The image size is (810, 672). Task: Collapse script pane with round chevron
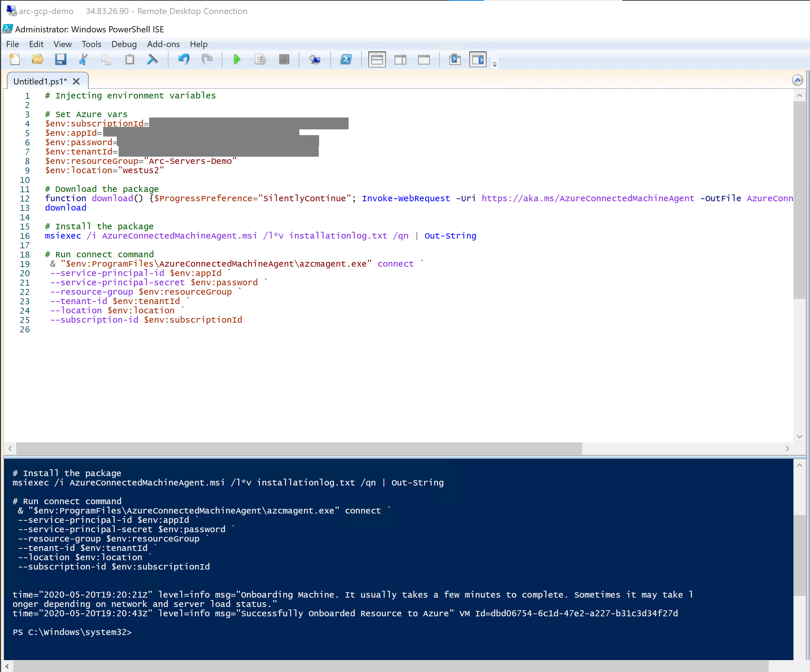coord(798,80)
